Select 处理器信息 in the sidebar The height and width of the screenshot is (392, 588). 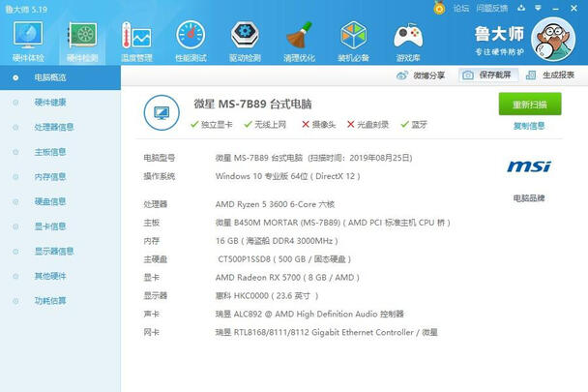tap(54, 127)
